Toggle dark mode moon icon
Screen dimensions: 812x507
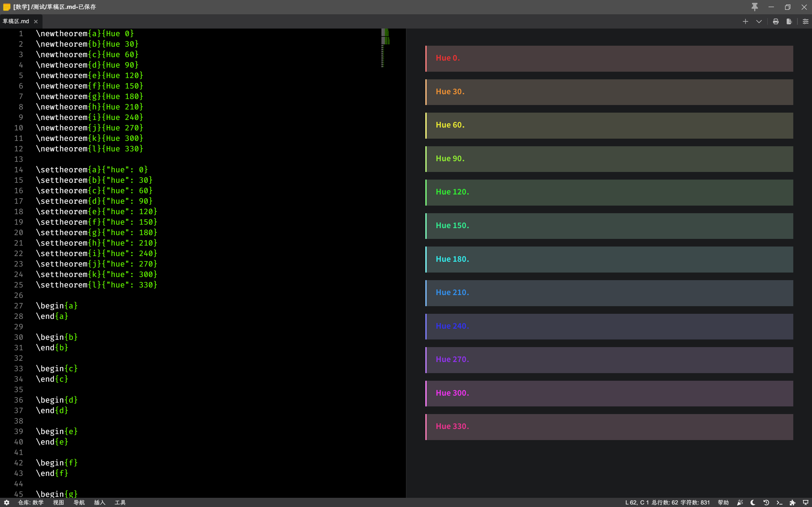point(753,502)
